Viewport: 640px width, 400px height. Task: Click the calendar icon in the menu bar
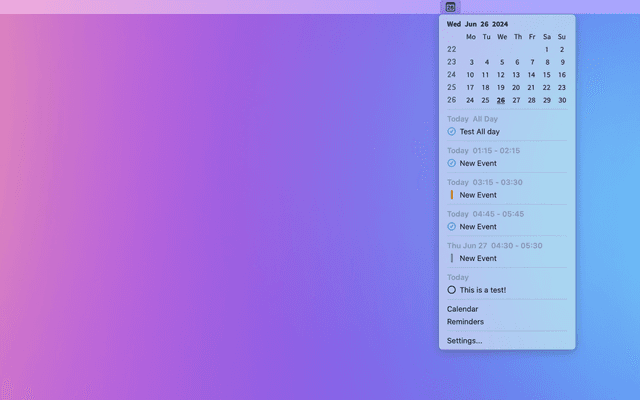click(451, 6)
